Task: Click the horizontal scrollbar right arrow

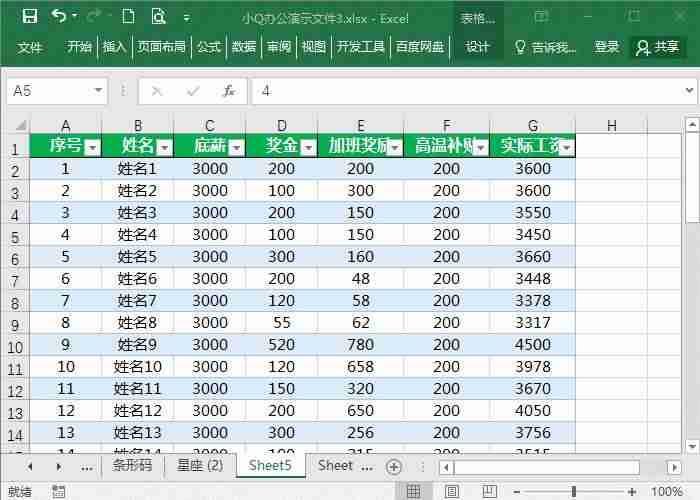Action: pyautogui.click(x=674, y=467)
